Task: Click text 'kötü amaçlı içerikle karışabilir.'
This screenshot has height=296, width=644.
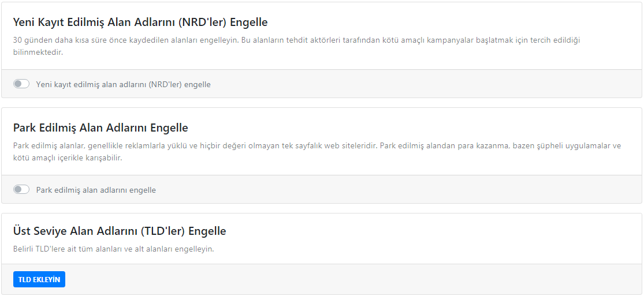Action: pos(68,158)
